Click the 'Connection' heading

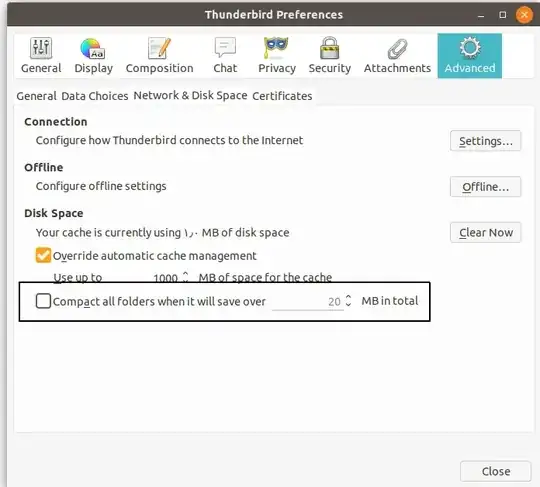tap(56, 122)
